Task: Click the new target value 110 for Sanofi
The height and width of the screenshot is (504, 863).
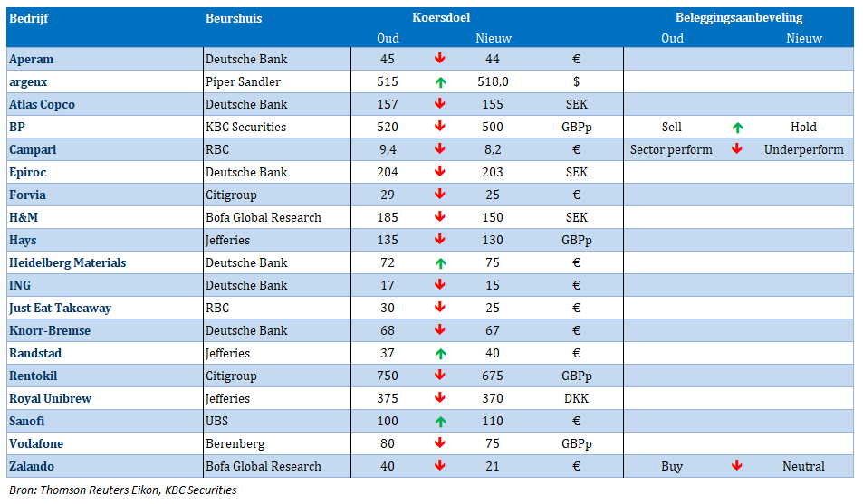Action: (x=493, y=421)
